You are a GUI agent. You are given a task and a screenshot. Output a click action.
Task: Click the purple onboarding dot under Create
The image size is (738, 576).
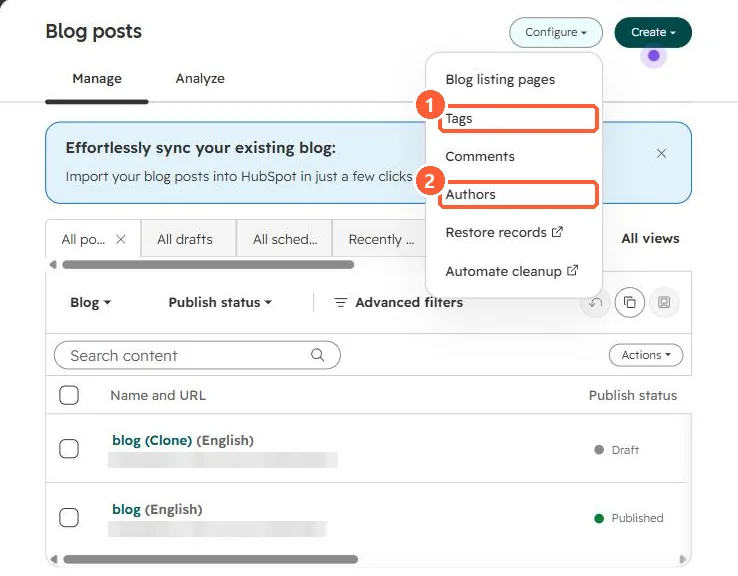tap(653, 56)
